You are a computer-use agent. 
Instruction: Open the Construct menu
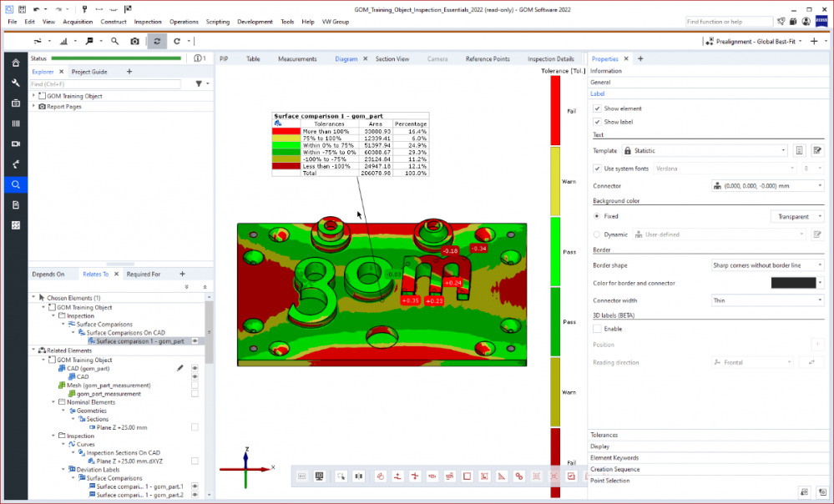coord(114,22)
